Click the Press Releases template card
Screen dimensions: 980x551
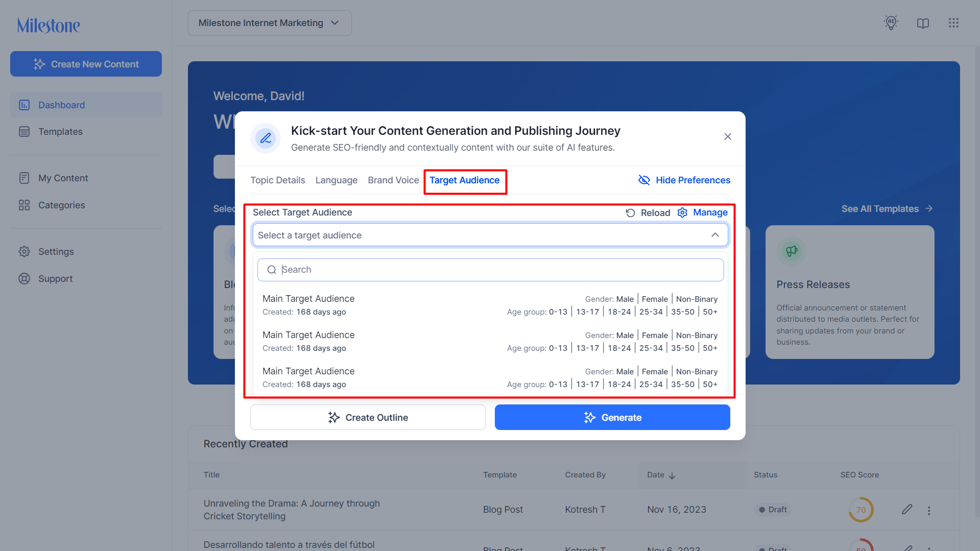tap(849, 292)
